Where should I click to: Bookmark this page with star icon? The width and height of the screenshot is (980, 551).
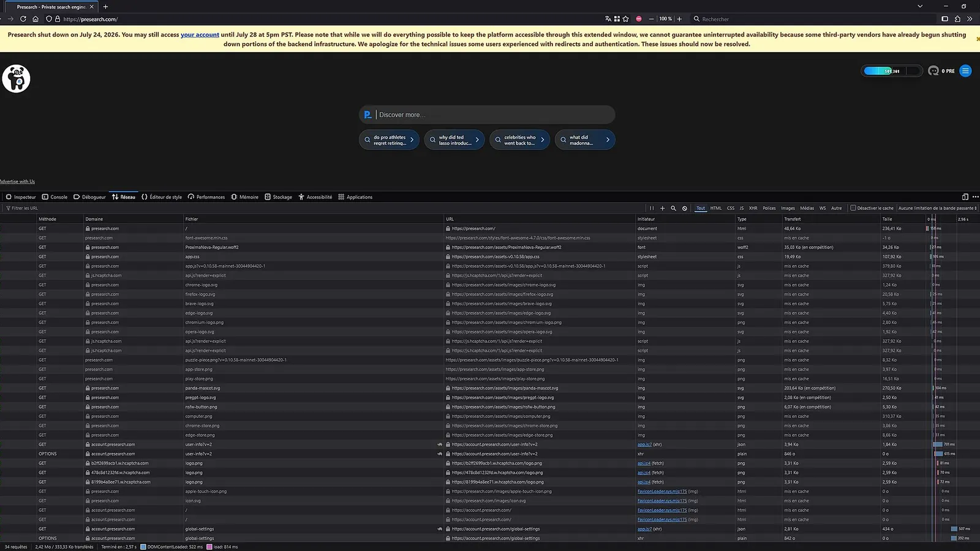point(625,19)
